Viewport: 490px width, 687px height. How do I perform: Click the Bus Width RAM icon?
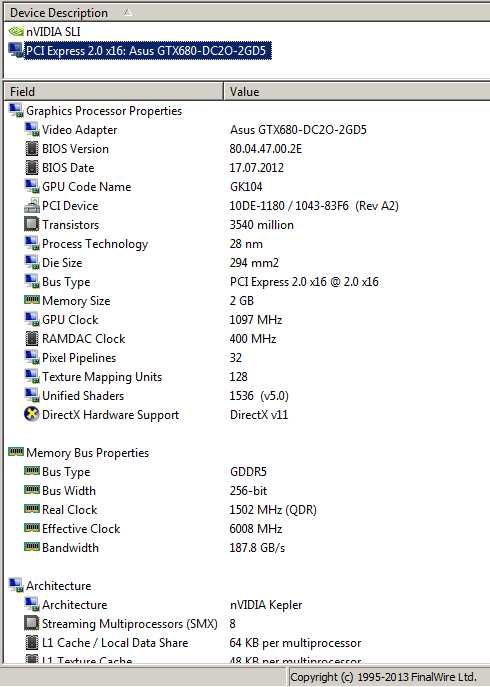(x=32, y=490)
